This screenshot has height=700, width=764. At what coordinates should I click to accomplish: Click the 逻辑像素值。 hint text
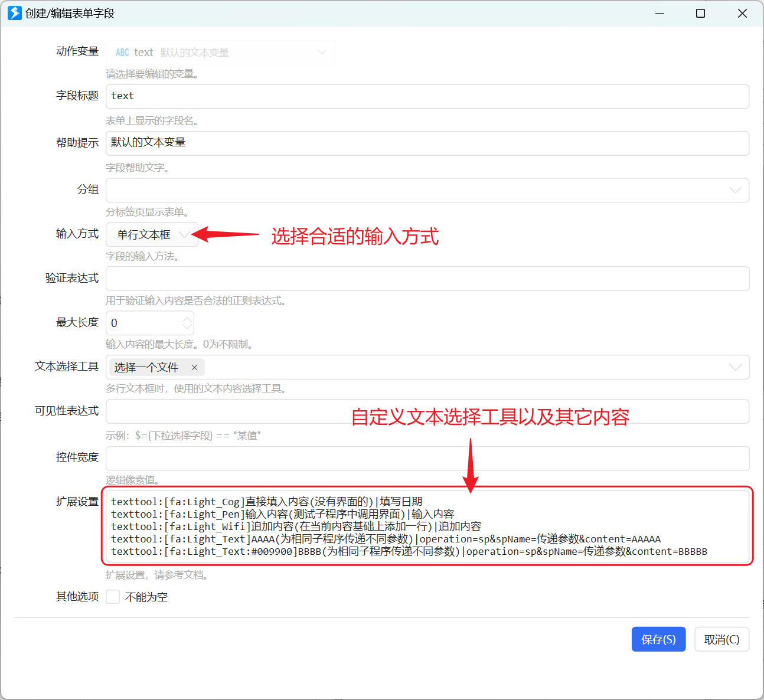[134, 480]
